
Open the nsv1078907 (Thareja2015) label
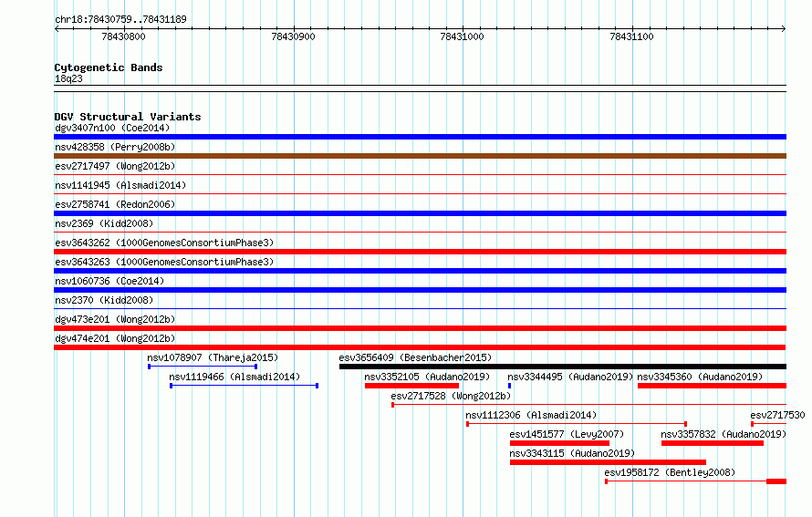213,357
